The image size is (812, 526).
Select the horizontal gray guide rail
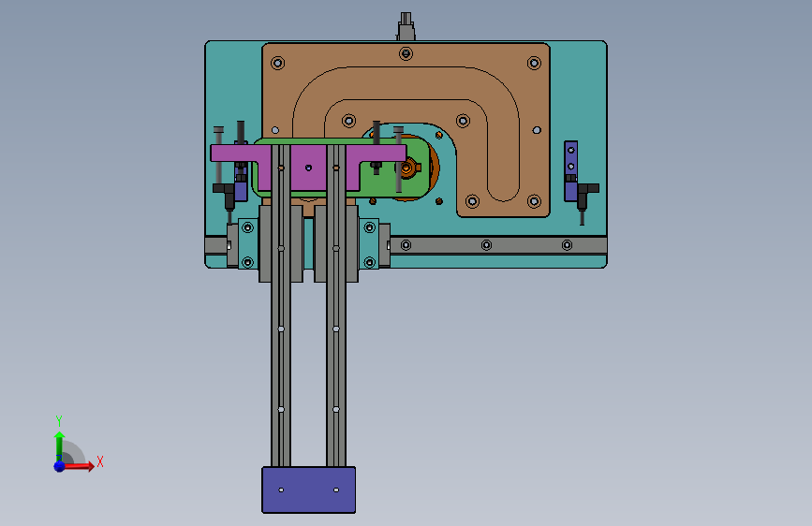(x=498, y=245)
